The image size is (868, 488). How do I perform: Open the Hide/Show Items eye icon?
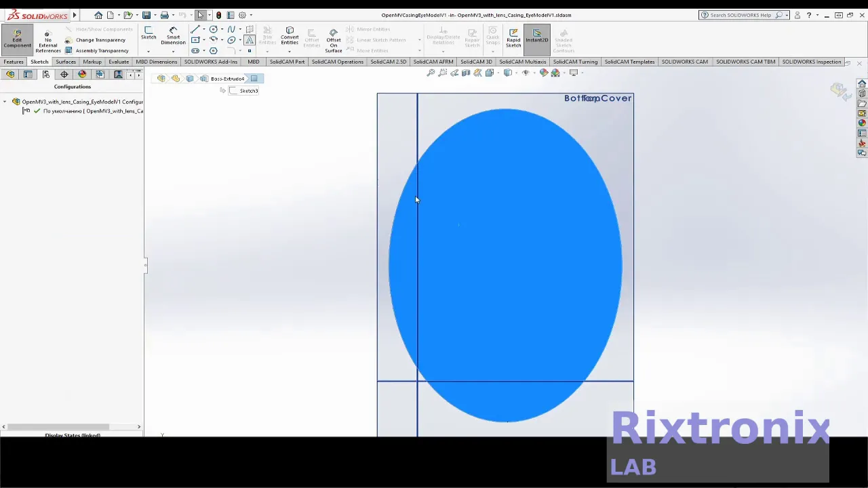tap(526, 73)
